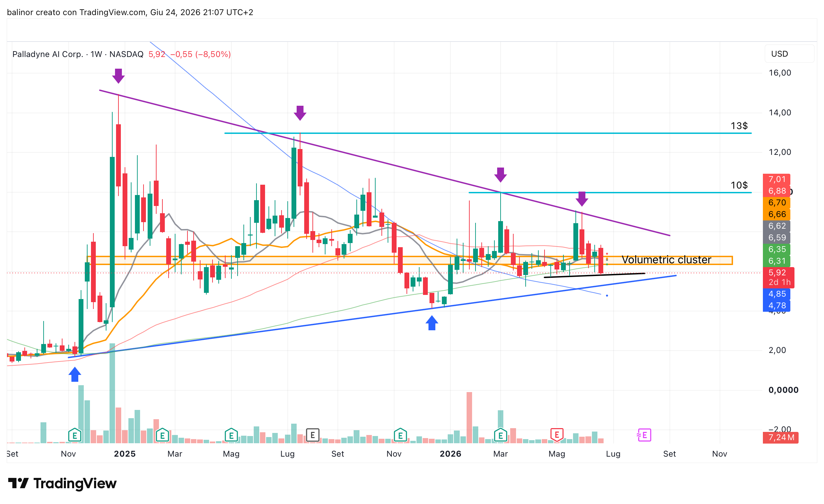Click the 2026 year label on time axis
This screenshot has height=504, width=824.
[x=450, y=454]
